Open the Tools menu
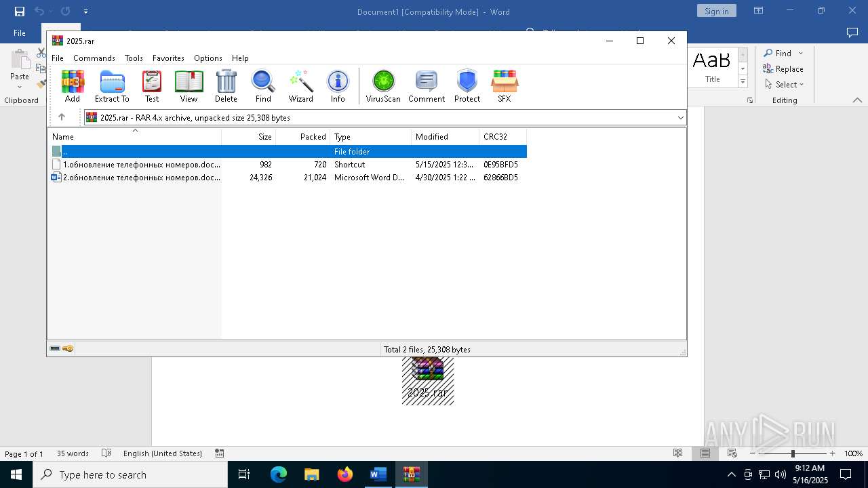868x488 pixels. pos(134,58)
